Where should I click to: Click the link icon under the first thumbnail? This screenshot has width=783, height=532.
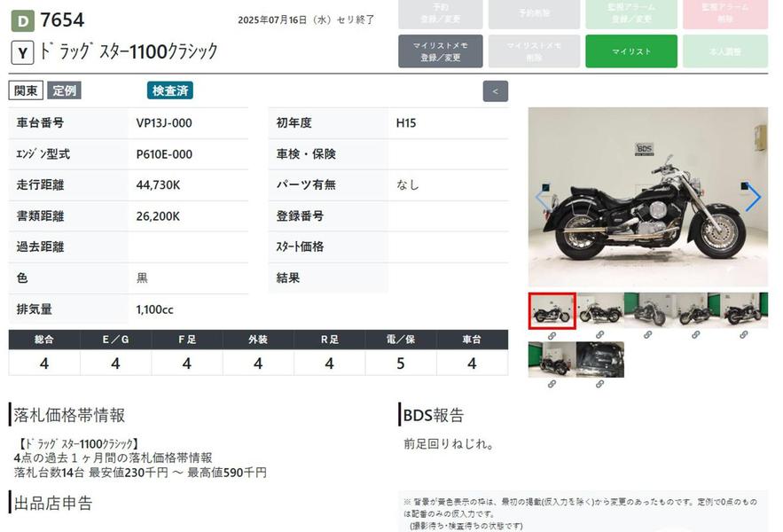tap(552, 335)
